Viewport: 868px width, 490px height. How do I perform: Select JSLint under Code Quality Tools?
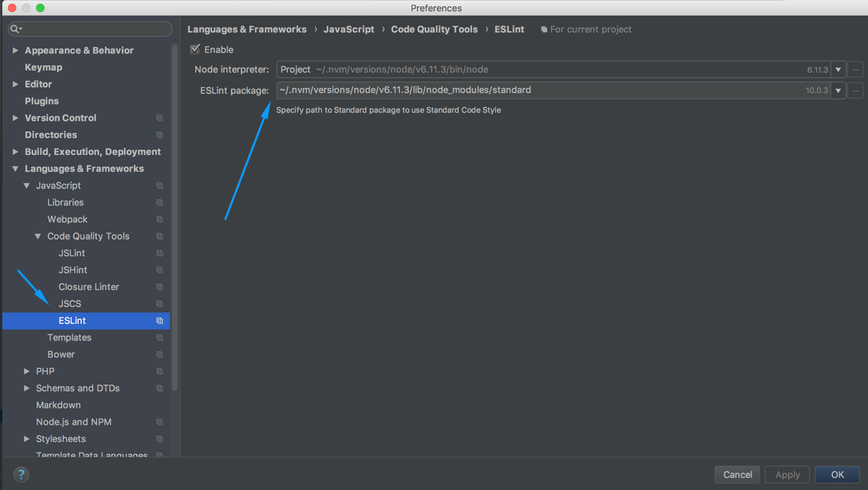(72, 253)
